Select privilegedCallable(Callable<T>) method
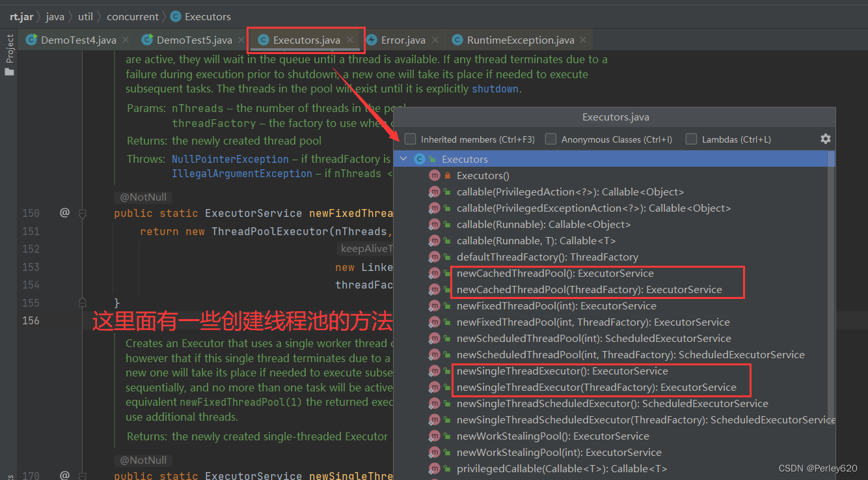The width and height of the screenshot is (868, 480). 562,469
